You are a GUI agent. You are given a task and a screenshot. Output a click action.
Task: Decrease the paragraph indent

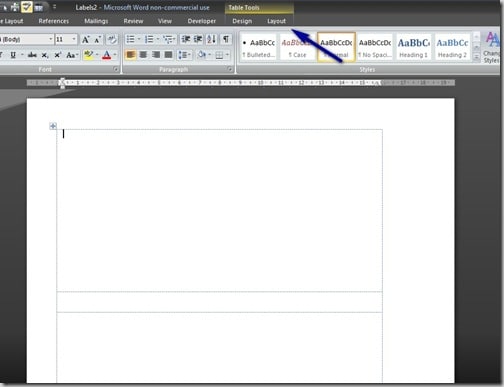(186, 39)
